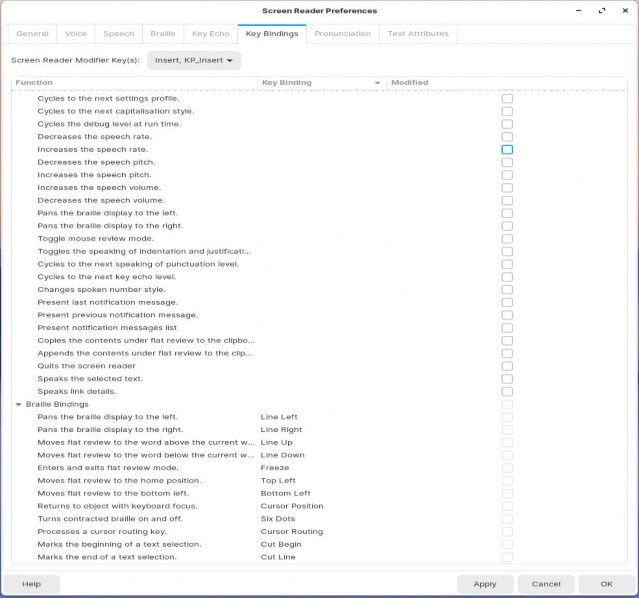Click the Function column header
Image resolution: width=639 pixels, height=598 pixels.
pyautogui.click(x=135, y=83)
